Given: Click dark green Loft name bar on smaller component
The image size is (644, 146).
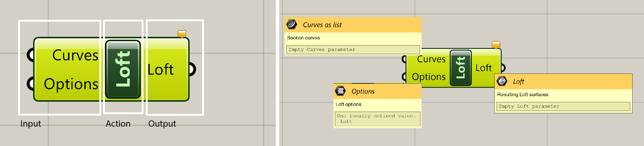Looking at the screenshot, I should point(460,68).
